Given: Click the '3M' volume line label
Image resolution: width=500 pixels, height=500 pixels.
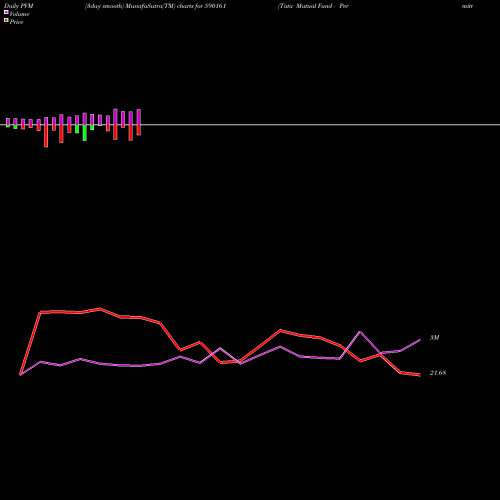Looking at the screenshot, I should 434,338.
